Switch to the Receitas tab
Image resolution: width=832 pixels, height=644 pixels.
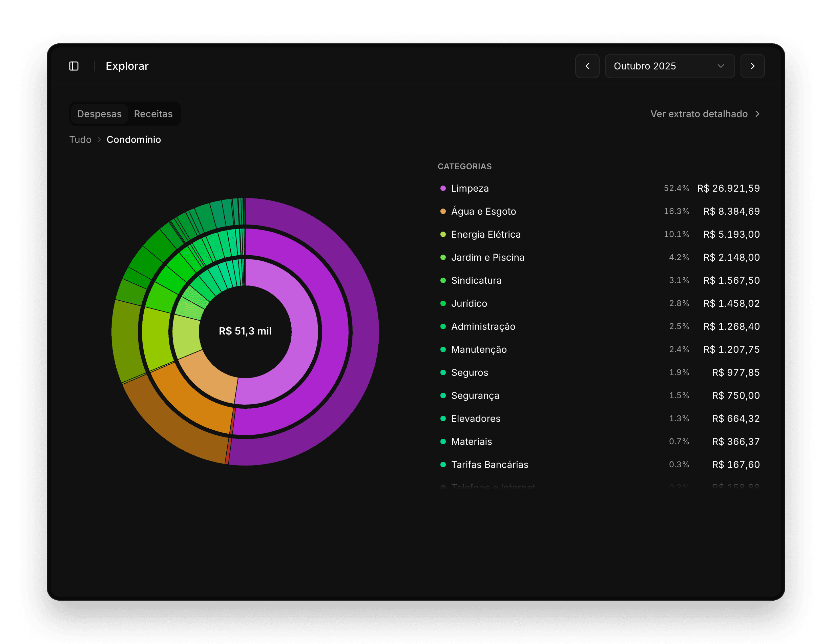coord(153,114)
